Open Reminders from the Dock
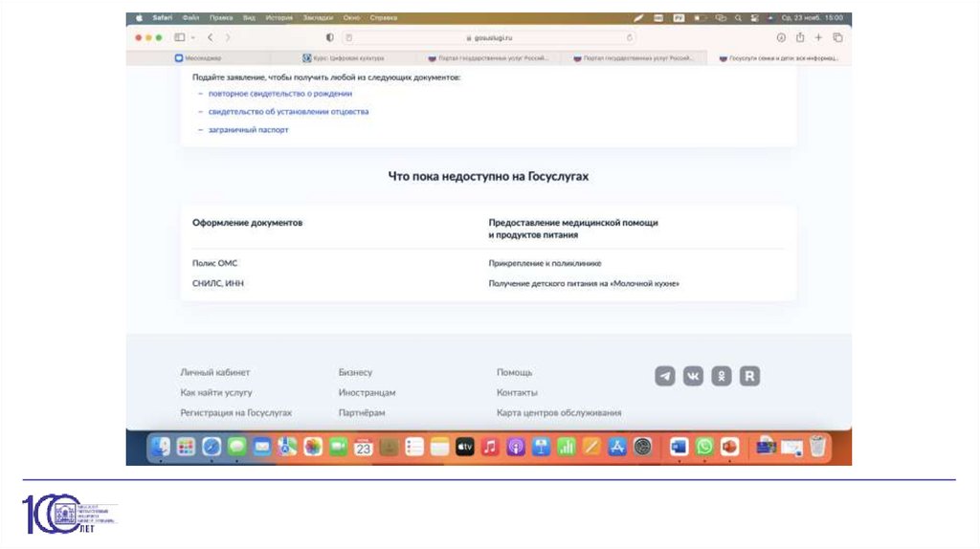Viewport: 980px width, 549px height. coord(413,448)
